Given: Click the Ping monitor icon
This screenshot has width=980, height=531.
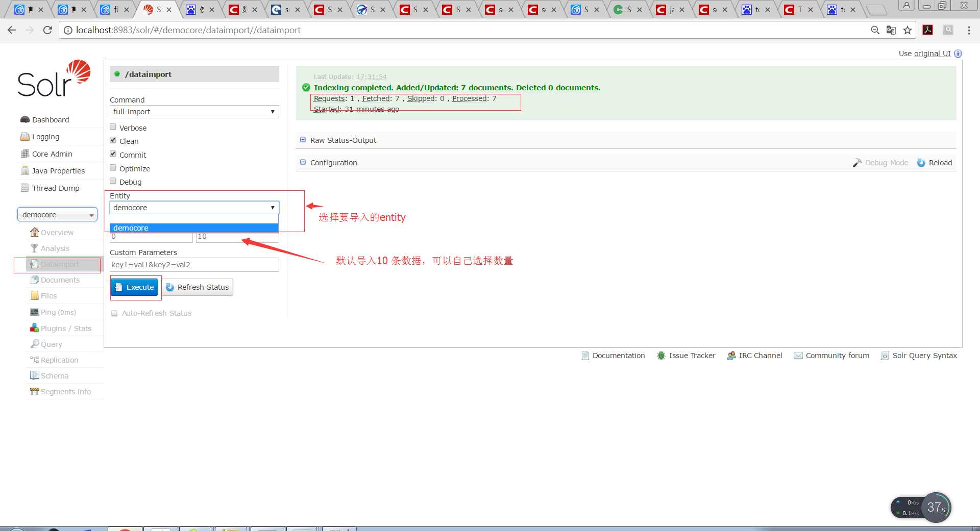Looking at the screenshot, I should [x=34, y=312].
